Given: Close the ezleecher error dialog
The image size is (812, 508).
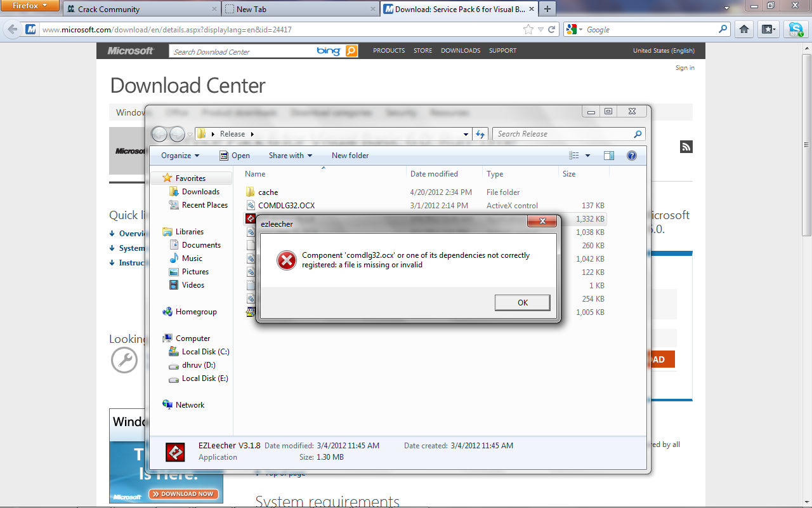Looking at the screenshot, I should click(542, 221).
